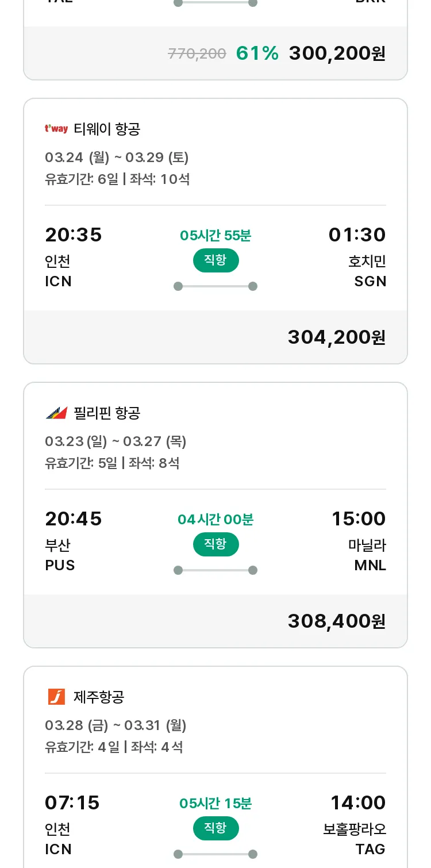The width and height of the screenshot is (431, 868).
Task: Click the SGN arrival airport code
Action: pyautogui.click(x=370, y=281)
